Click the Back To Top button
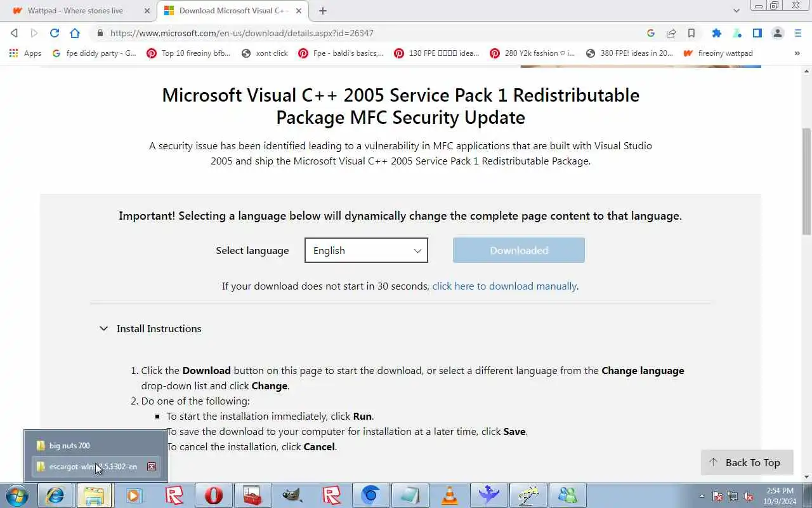The image size is (812, 508). click(747, 462)
